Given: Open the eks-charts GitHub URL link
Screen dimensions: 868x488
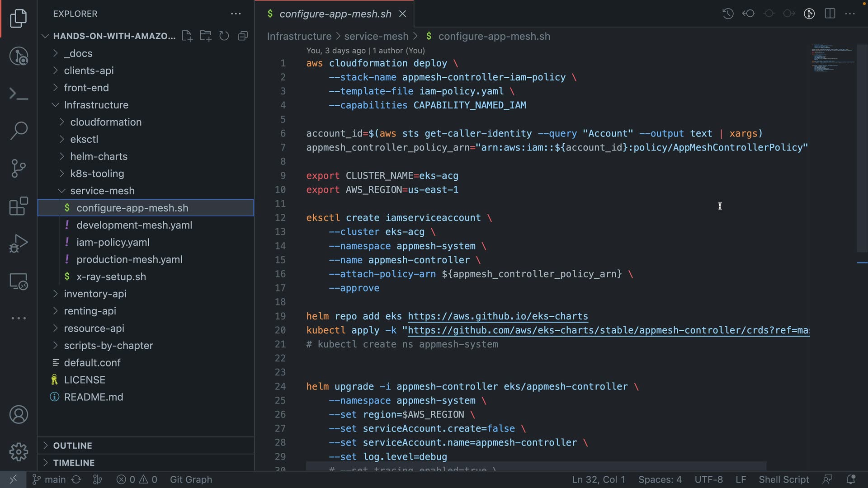Looking at the screenshot, I should pyautogui.click(x=498, y=316).
